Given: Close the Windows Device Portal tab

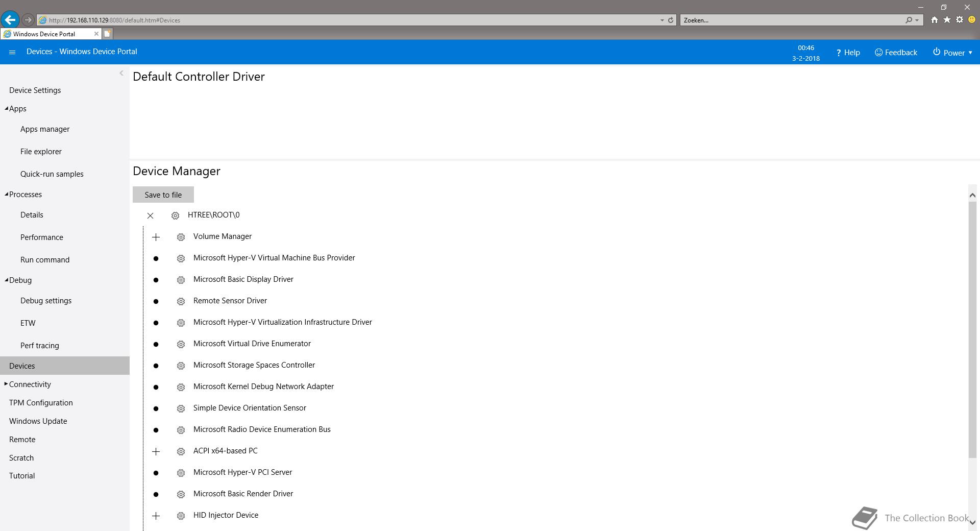Looking at the screenshot, I should [96, 34].
